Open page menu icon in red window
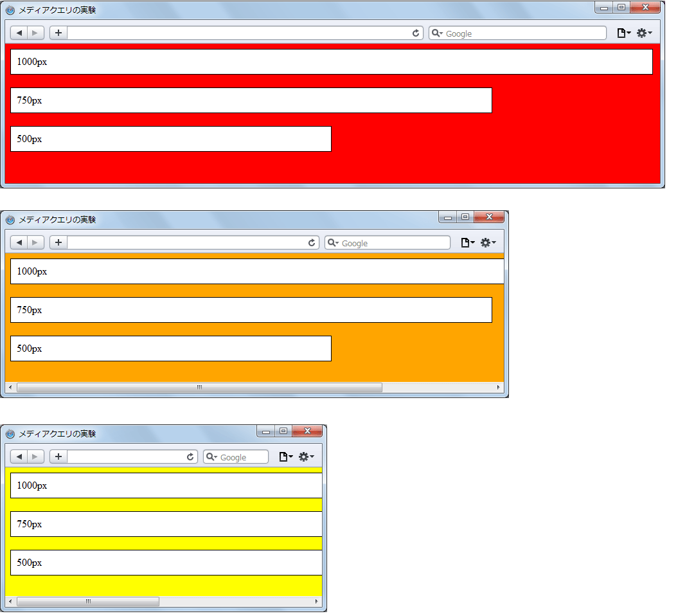Screen dimensions: 678x616 click(623, 33)
